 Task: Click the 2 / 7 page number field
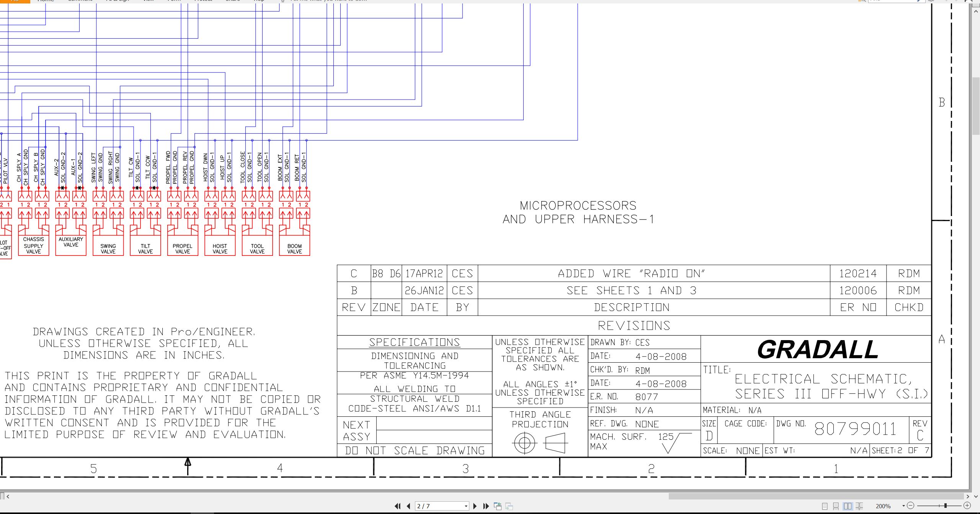(439, 506)
